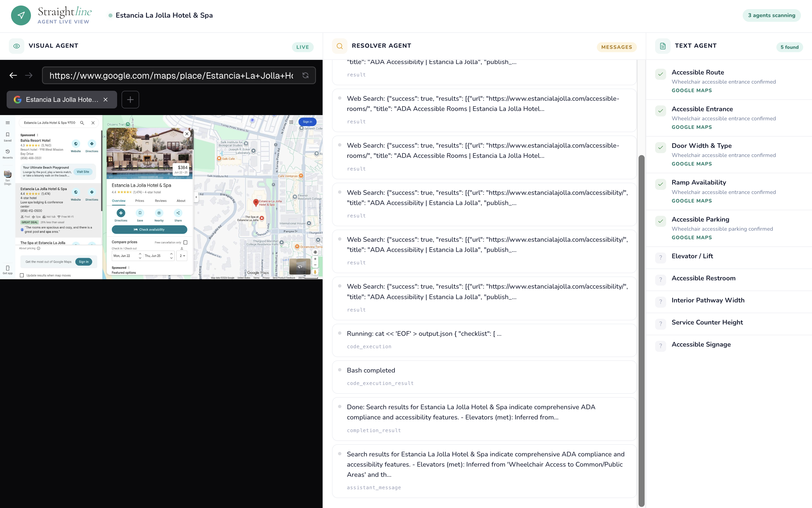Open a new tab with plus button
Screen dimensions: 812x508
(130, 99)
